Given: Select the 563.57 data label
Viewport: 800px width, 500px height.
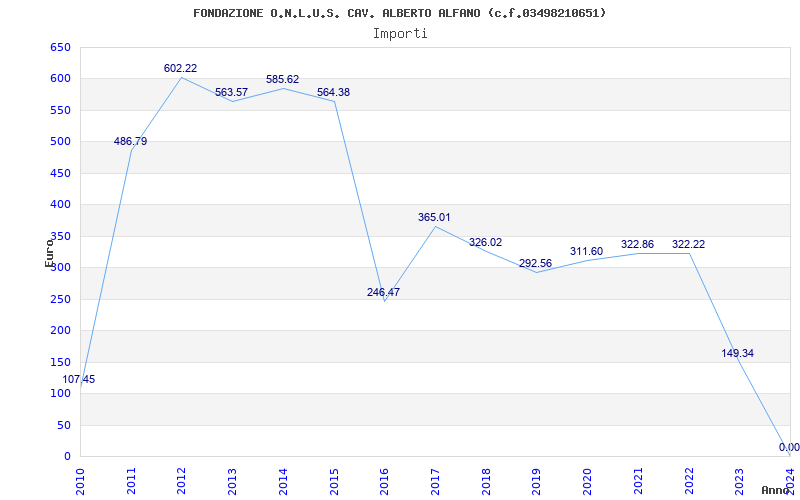Looking at the screenshot, I should 231,92.
